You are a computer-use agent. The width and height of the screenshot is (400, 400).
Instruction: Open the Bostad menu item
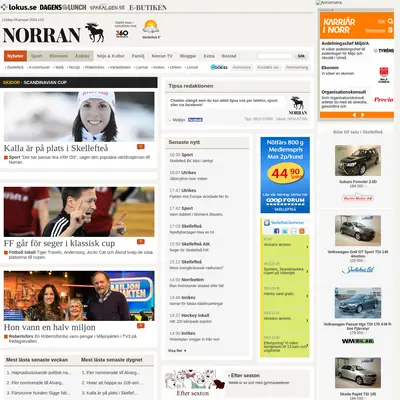click(x=229, y=56)
